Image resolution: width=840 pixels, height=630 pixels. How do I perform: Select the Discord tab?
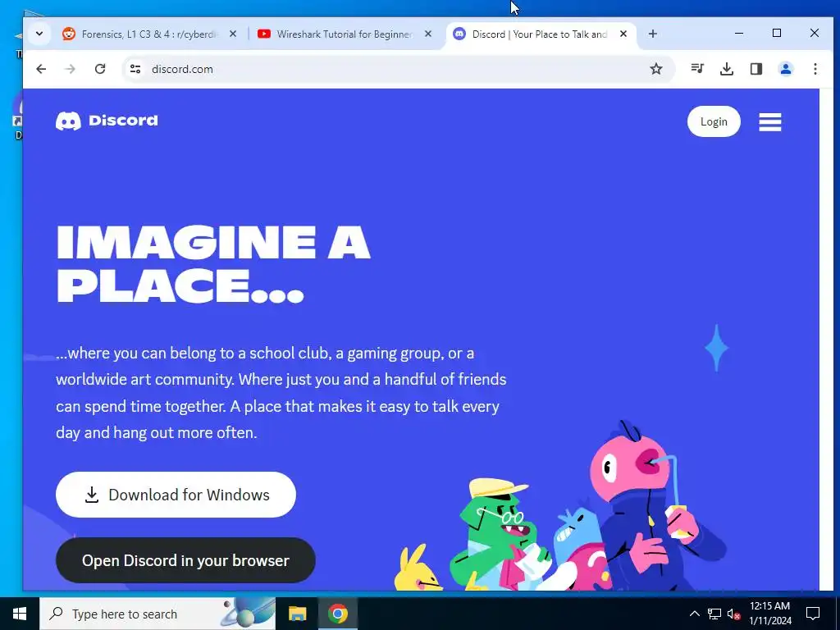point(540,34)
